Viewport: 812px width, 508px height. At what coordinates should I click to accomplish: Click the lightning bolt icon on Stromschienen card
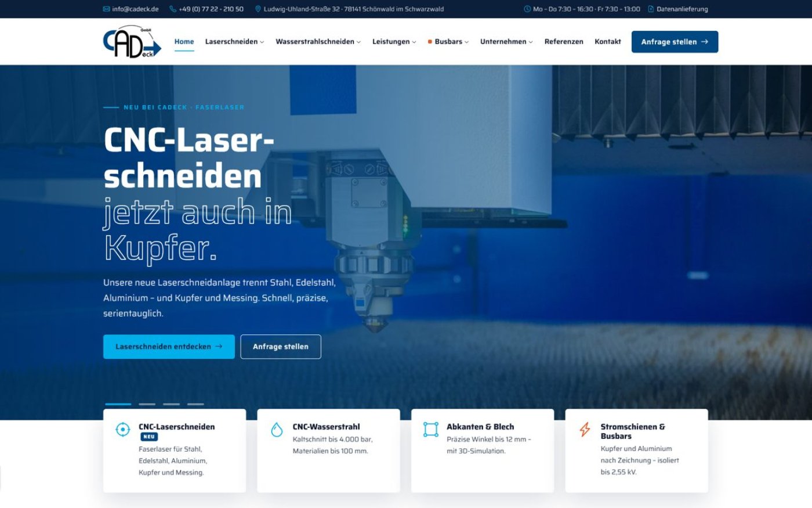click(585, 430)
